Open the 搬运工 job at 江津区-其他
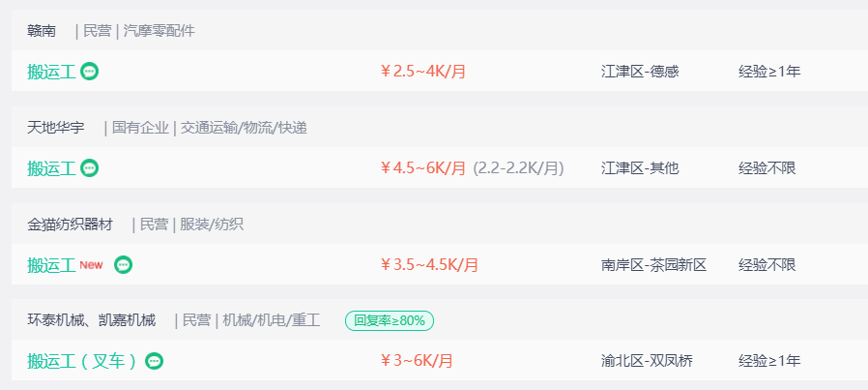This screenshot has width=868, height=390. pyautogui.click(x=51, y=167)
